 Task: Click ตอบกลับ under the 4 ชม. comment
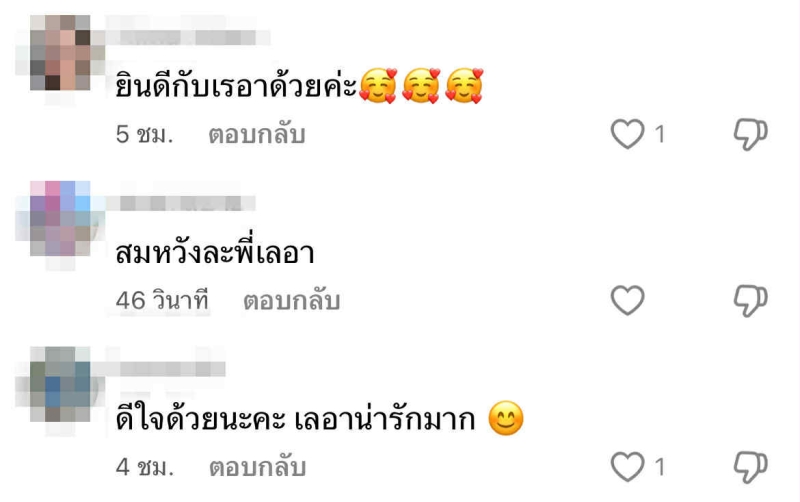[257, 467]
